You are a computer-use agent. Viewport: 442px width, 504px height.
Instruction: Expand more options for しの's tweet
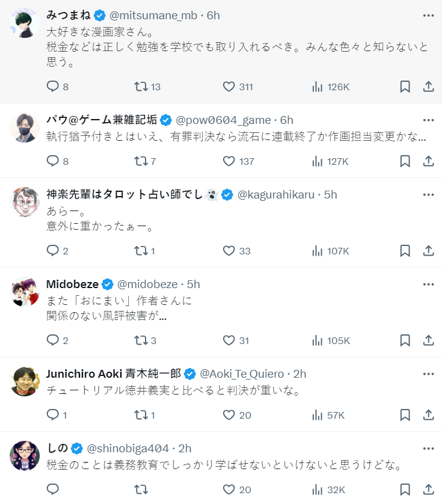coord(428,449)
